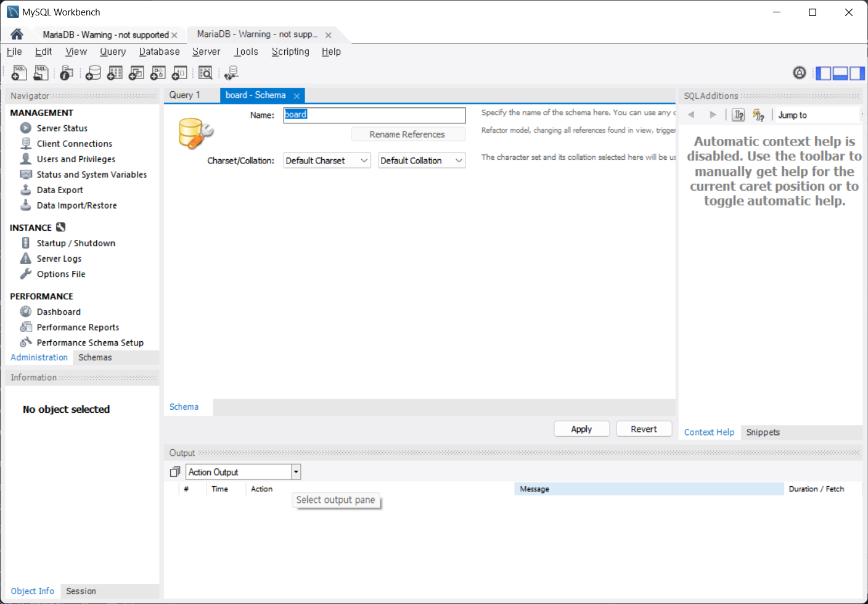868x604 pixels.
Task: Switch to the Object Info tab
Action: coord(32,591)
